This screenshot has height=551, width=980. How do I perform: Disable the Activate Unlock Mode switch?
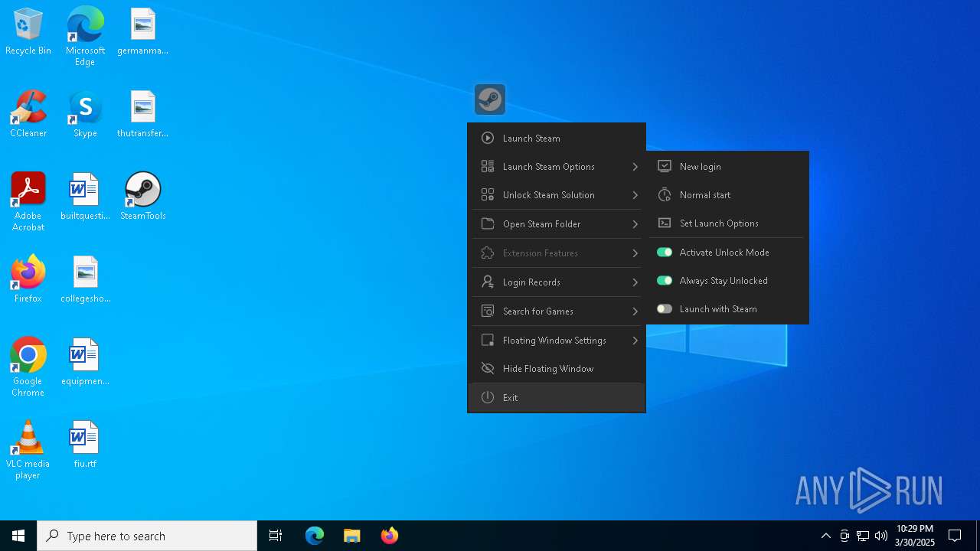tap(665, 253)
